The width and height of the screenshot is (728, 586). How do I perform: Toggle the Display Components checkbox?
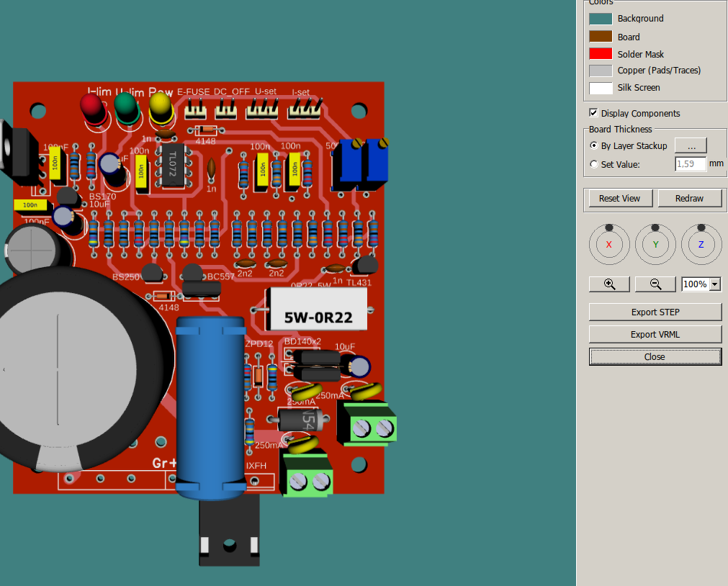point(593,113)
